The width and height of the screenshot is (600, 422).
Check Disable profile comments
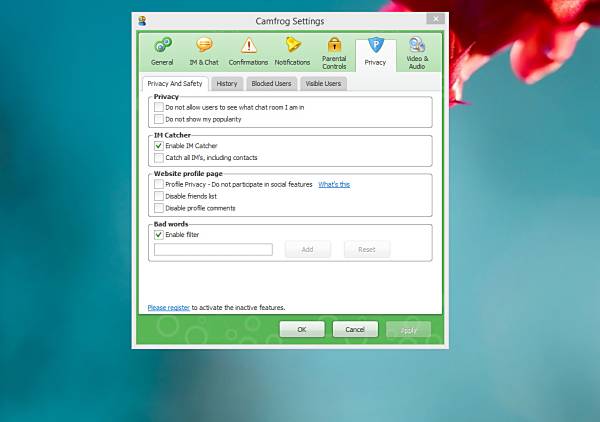(x=159, y=208)
